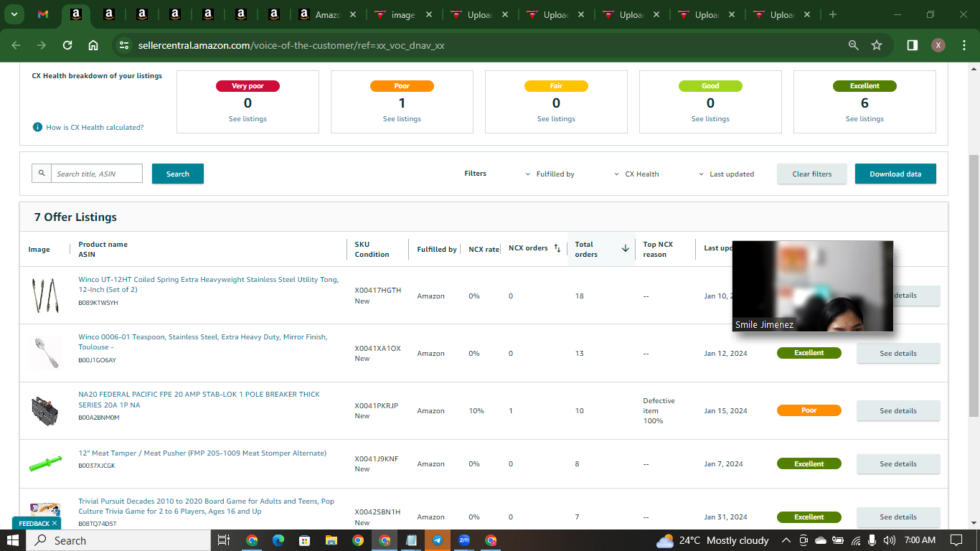See details for the Winco Teaspoon

point(898,353)
